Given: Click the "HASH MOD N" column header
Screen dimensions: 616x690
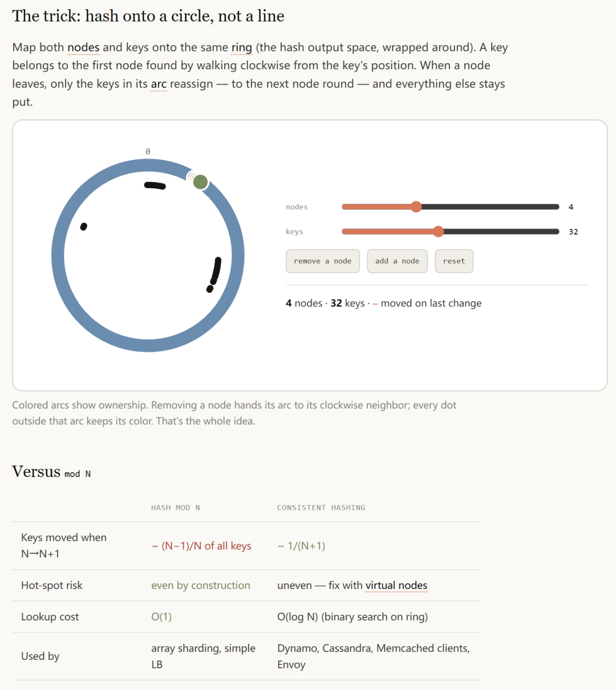Looking at the screenshot, I should click(x=176, y=507).
